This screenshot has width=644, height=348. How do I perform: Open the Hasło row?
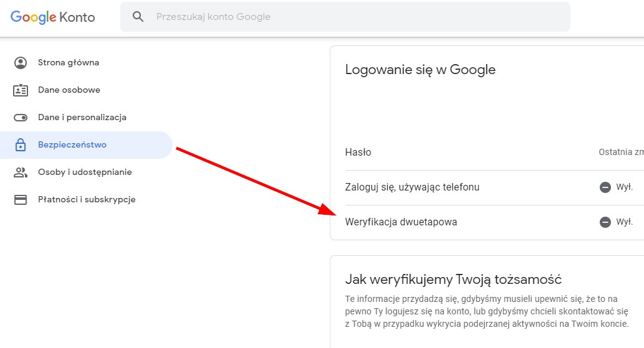point(494,153)
